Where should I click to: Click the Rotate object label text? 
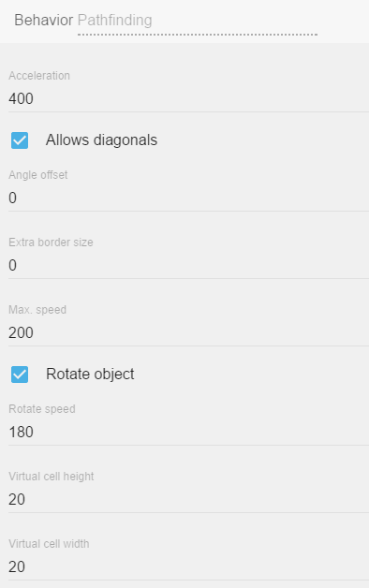click(x=90, y=375)
